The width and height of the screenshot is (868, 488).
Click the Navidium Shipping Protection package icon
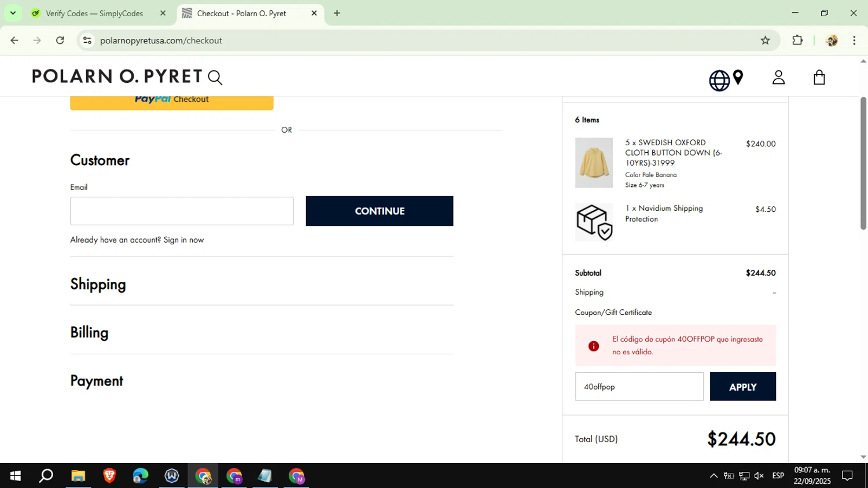[594, 222]
